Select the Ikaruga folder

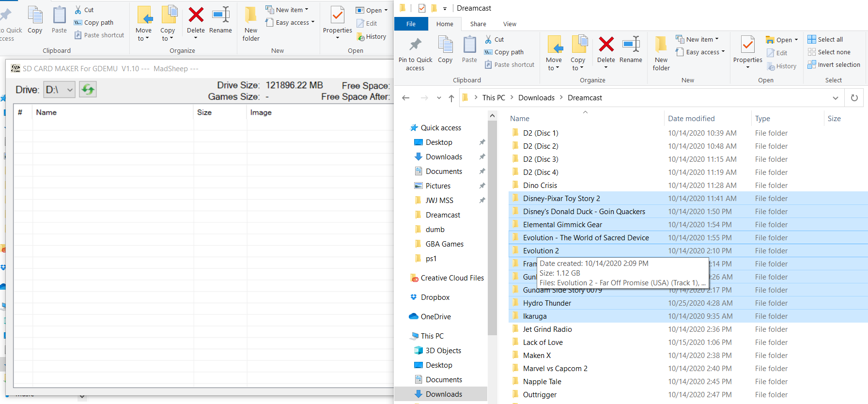click(x=535, y=316)
